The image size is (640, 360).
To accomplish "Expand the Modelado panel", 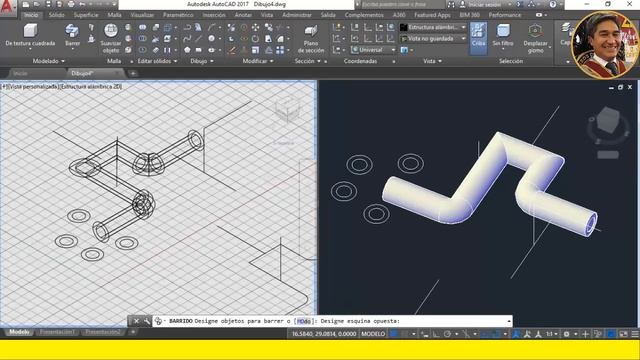I will (x=49, y=61).
